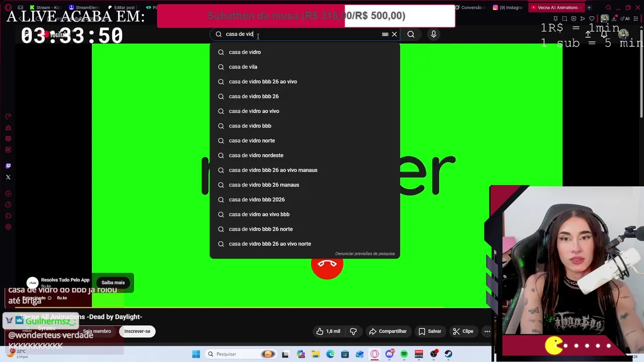Open Steam from the taskbar

point(448,354)
